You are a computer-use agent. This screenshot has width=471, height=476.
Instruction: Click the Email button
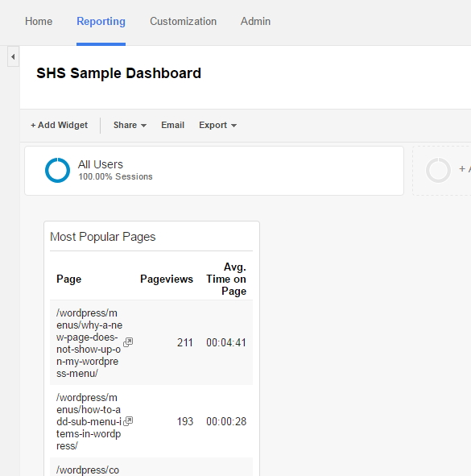point(172,125)
